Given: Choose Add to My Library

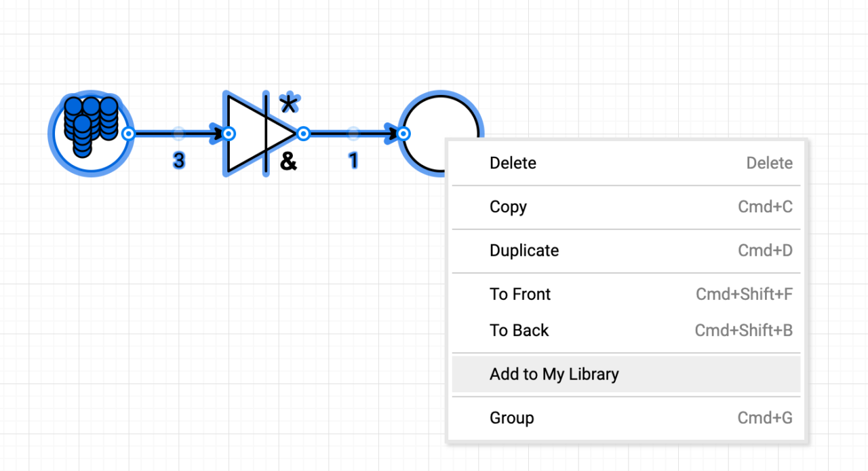Looking at the screenshot, I should tap(554, 374).
